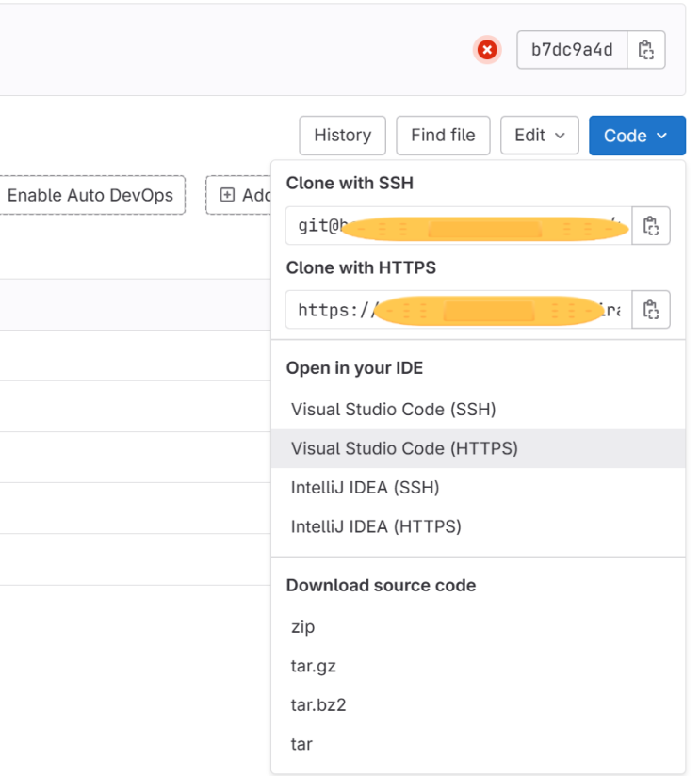Select IntelliJ IDEA (SSH) option
Viewport: 700px width, 776px height.
(366, 488)
